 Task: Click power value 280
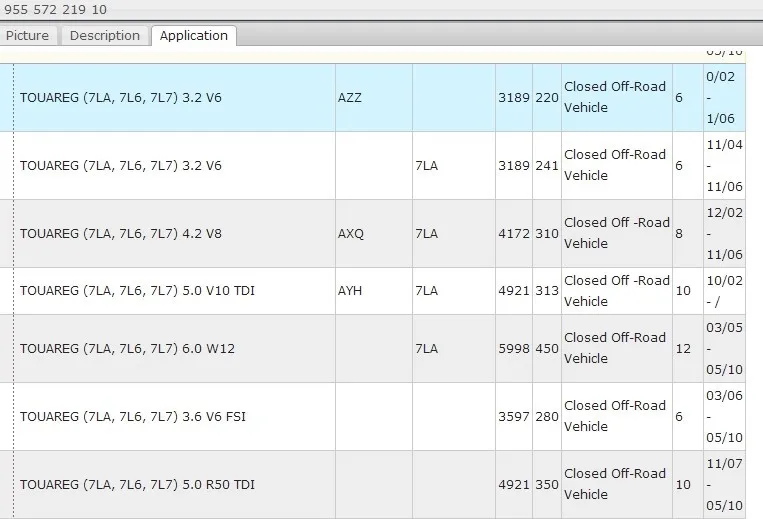click(547, 416)
